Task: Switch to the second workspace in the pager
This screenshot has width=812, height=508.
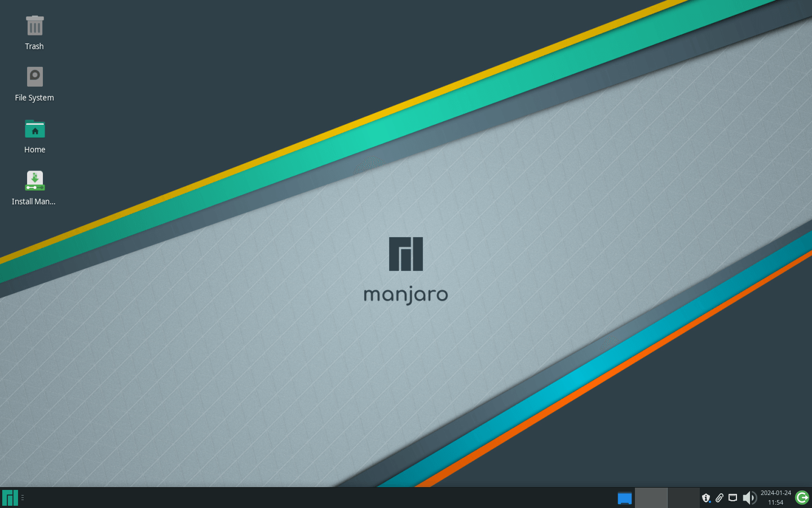Action: 683,498
